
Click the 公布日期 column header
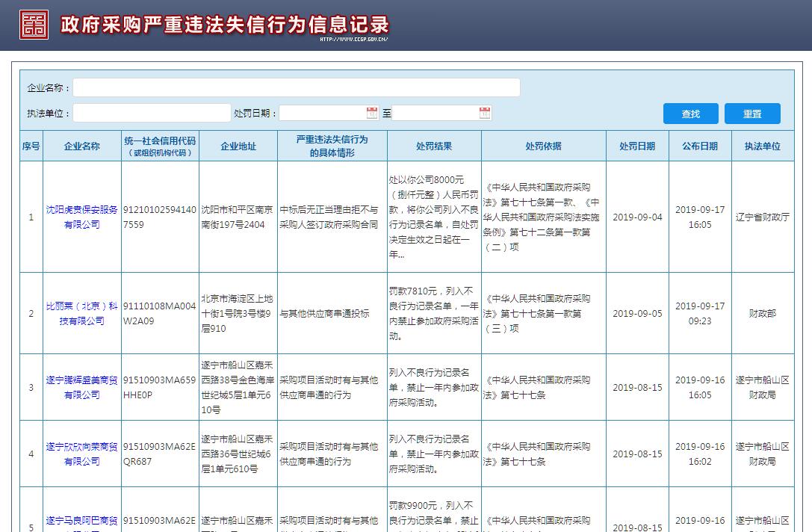(x=699, y=146)
